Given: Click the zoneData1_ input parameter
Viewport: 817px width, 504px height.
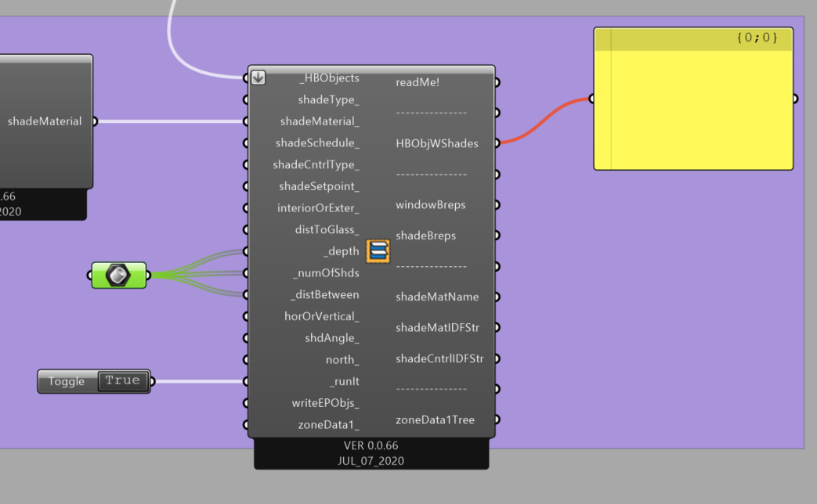Looking at the screenshot, I should pos(328,425).
